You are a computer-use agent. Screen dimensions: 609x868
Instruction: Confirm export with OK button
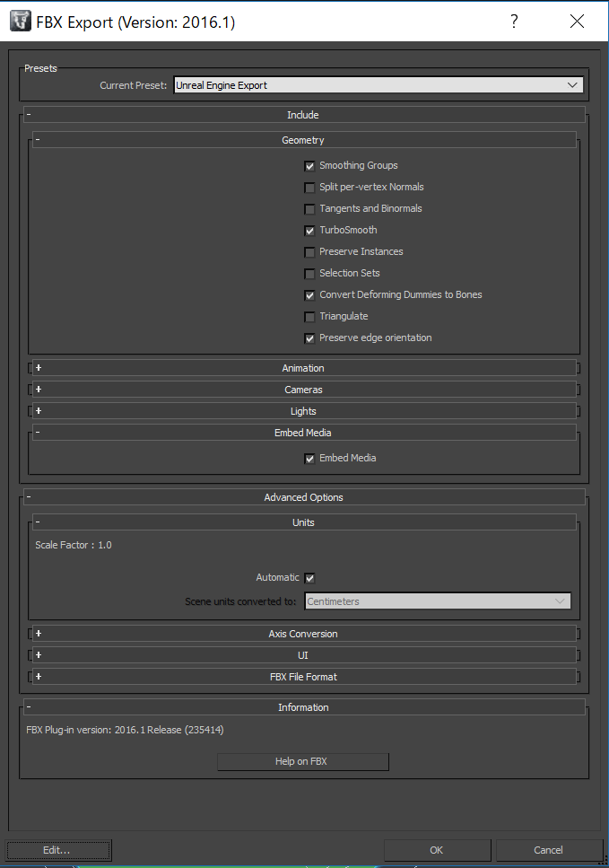pos(437,850)
